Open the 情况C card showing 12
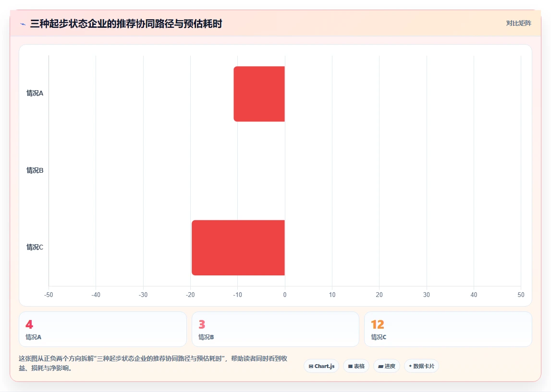Viewport: 551px width, 392px height. (448, 329)
